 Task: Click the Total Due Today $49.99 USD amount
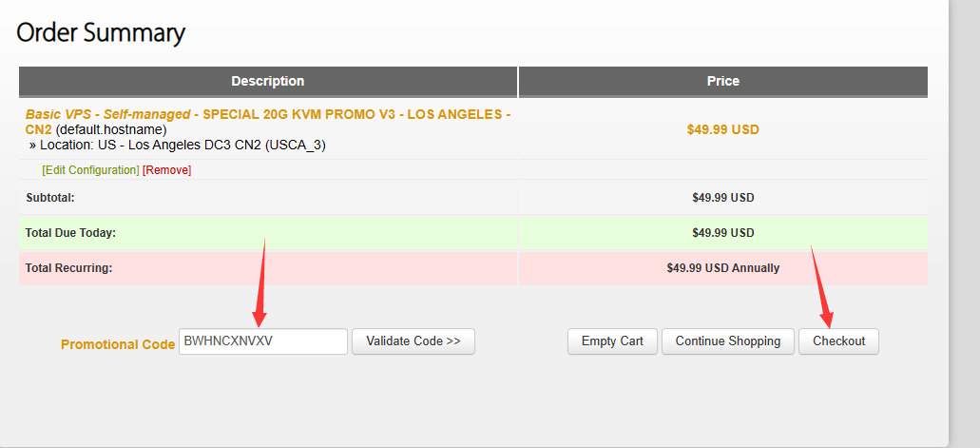[722, 233]
